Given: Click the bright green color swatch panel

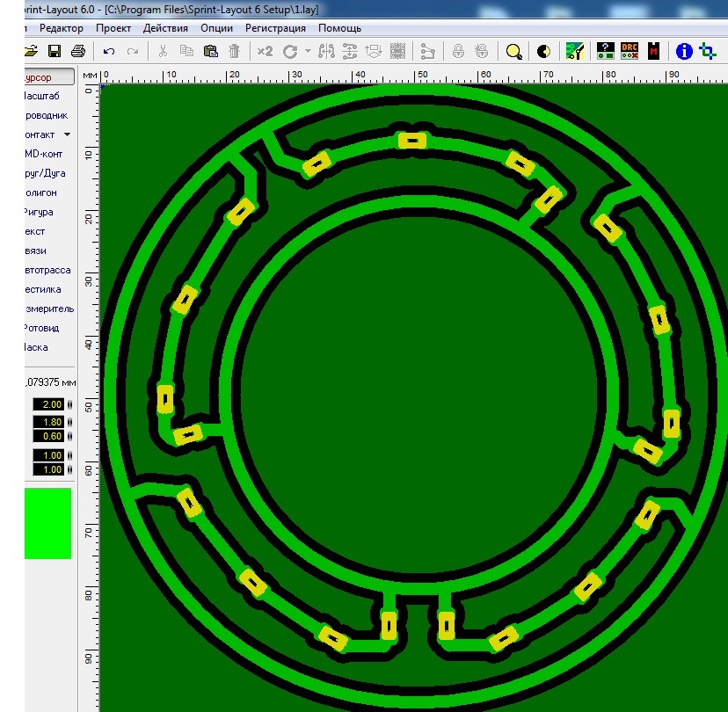Looking at the screenshot, I should coord(47,523).
